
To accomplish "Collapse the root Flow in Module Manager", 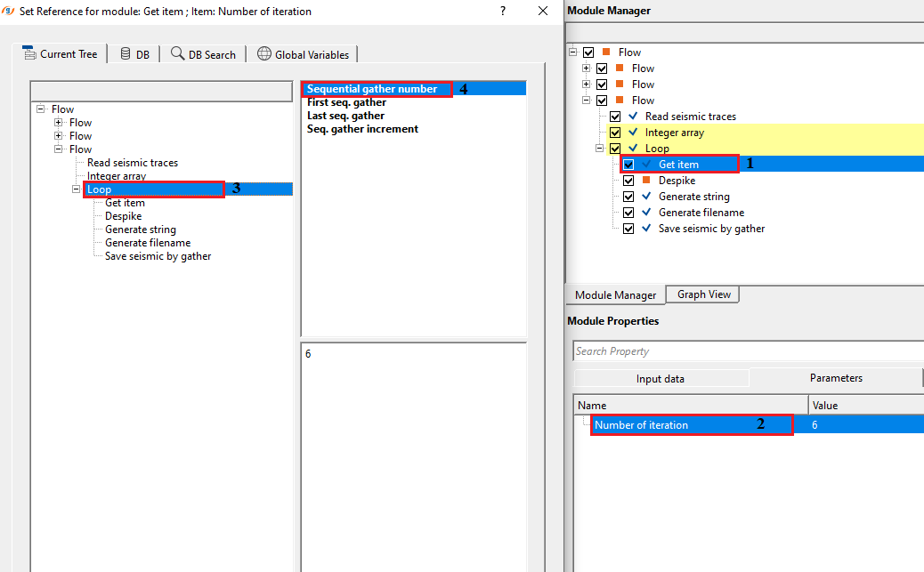I will pyautogui.click(x=572, y=52).
